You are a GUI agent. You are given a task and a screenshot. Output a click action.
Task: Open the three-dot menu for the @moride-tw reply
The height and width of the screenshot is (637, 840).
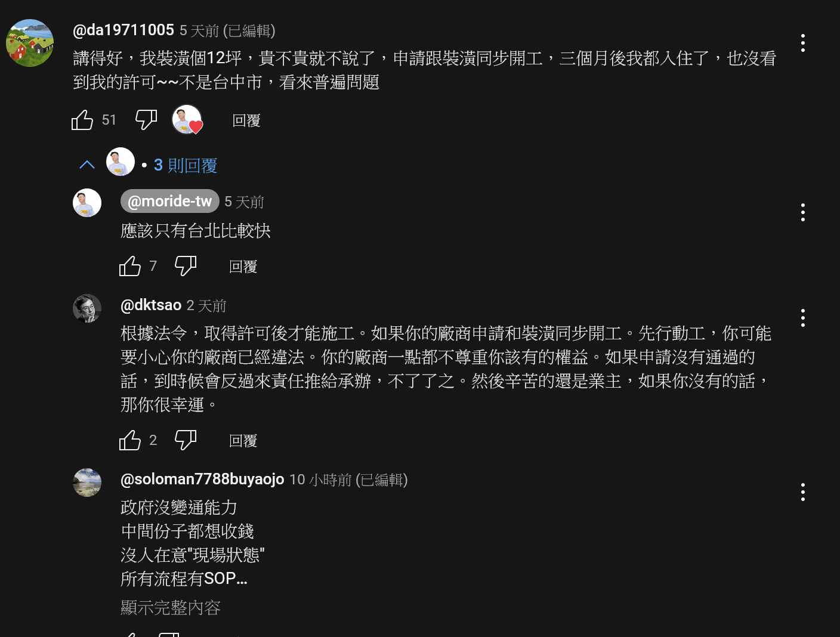click(803, 212)
